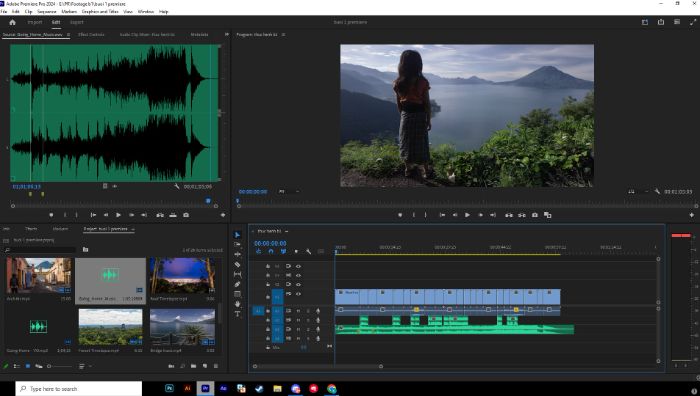Click Automate to Sequence icon

click(171, 366)
